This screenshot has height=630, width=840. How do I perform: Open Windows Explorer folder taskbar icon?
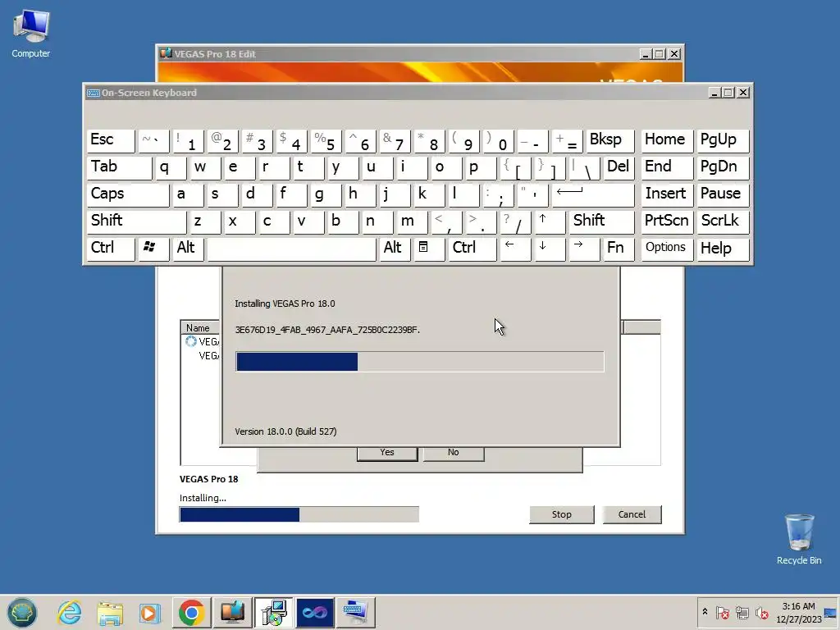[110, 612]
